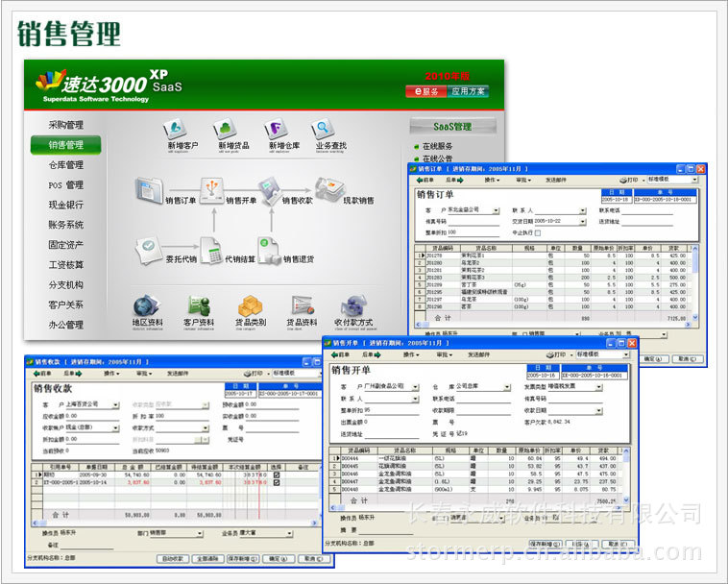Expand 标准模板 dropdown in 销售订单 window
Image resolution: width=728 pixels, height=584 pixels.
point(694,180)
